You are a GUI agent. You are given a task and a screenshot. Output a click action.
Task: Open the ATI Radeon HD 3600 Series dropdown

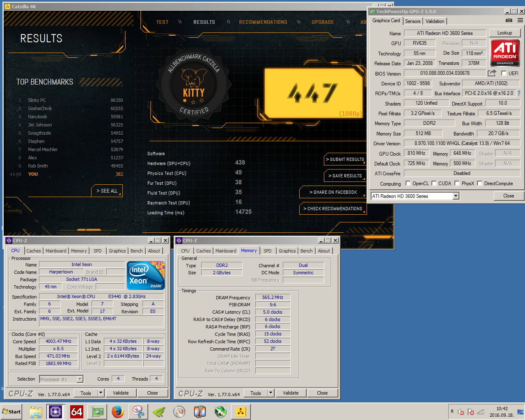click(x=415, y=196)
